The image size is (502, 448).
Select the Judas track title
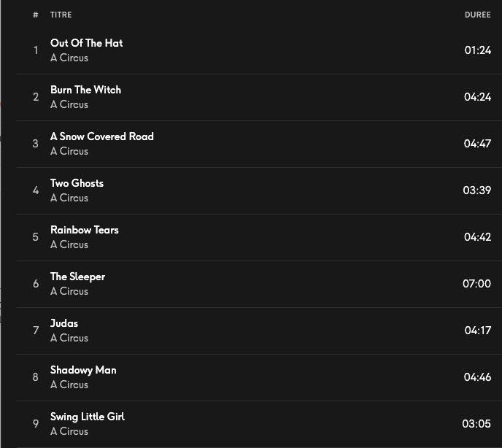click(64, 323)
